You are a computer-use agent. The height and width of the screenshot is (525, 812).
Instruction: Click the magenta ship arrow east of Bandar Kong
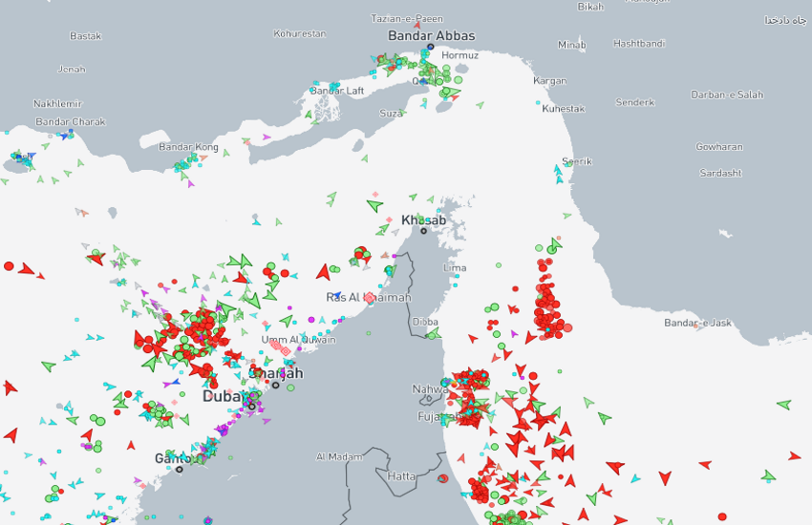click(267, 137)
